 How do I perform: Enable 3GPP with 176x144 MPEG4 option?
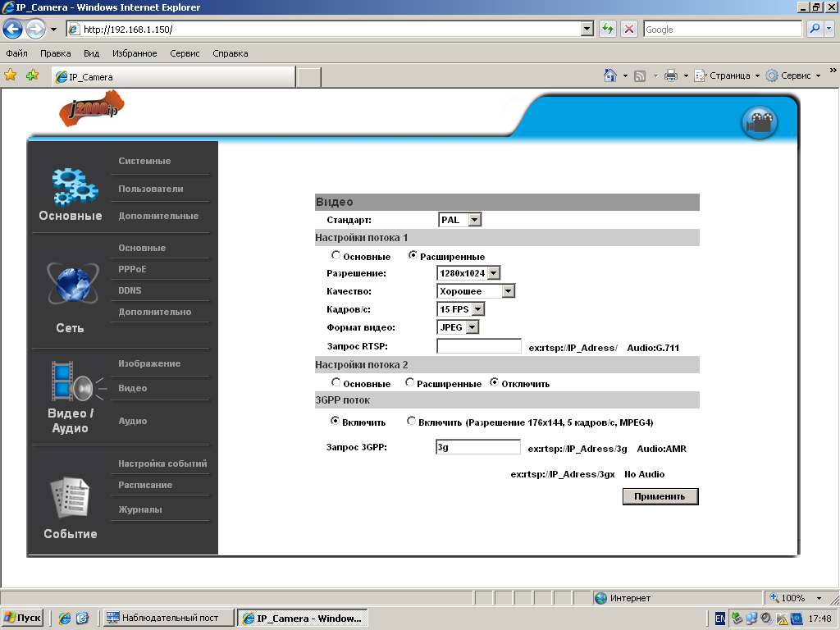(x=411, y=422)
